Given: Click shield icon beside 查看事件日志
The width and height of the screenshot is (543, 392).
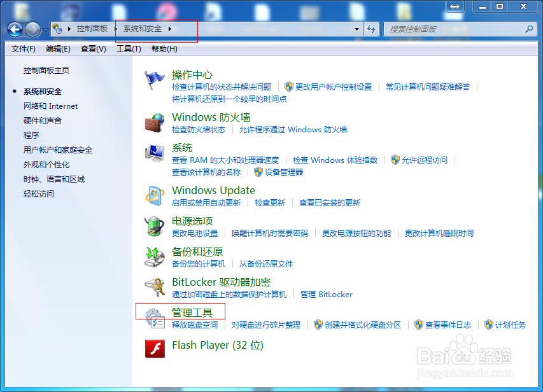Looking at the screenshot, I should (419, 325).
